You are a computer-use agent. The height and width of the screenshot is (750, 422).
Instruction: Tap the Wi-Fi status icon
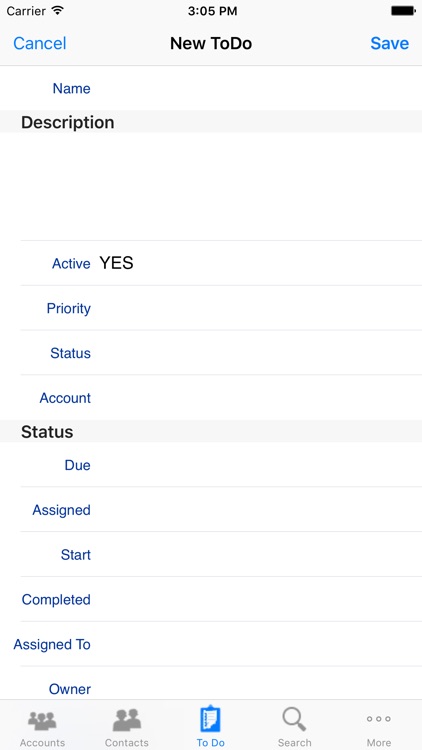[x=57, y=11]
